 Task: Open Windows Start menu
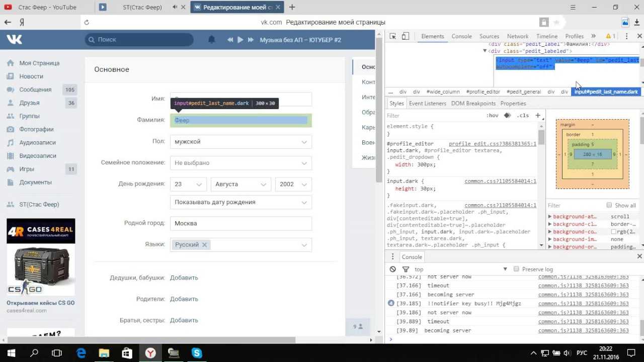point(11,353)
